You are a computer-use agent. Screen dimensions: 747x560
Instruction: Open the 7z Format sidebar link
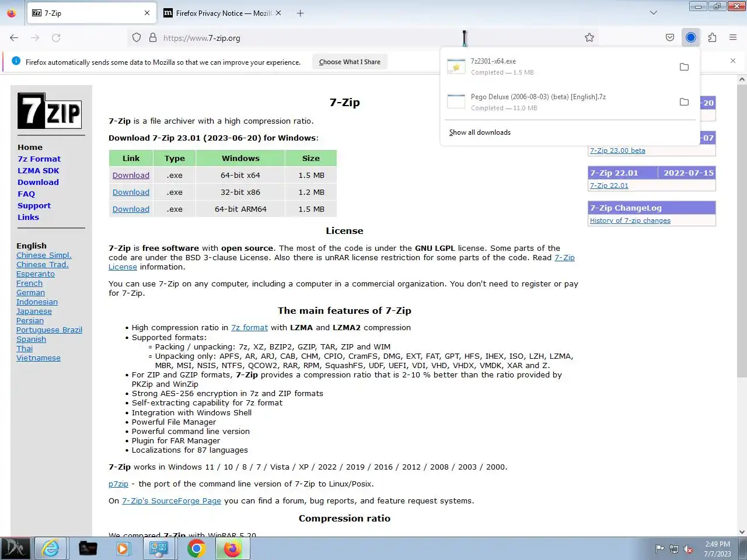pos(39,159)
